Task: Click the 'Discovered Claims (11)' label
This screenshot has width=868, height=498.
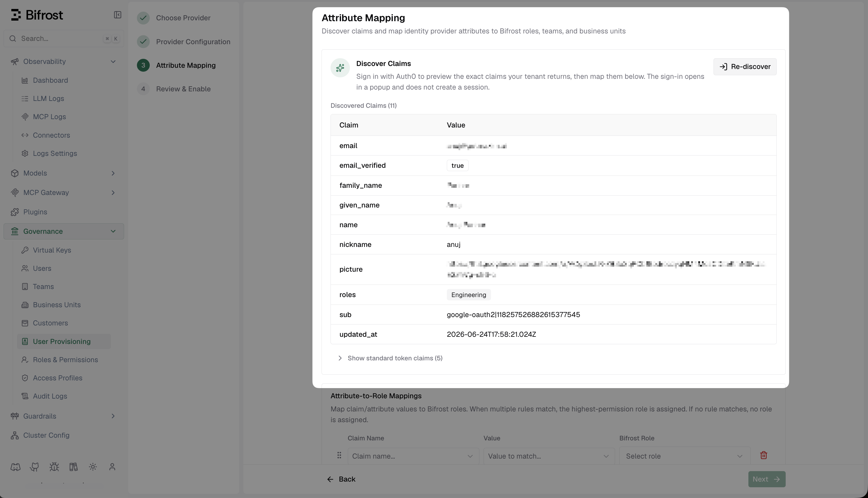Action: click(x=364, y=106)
